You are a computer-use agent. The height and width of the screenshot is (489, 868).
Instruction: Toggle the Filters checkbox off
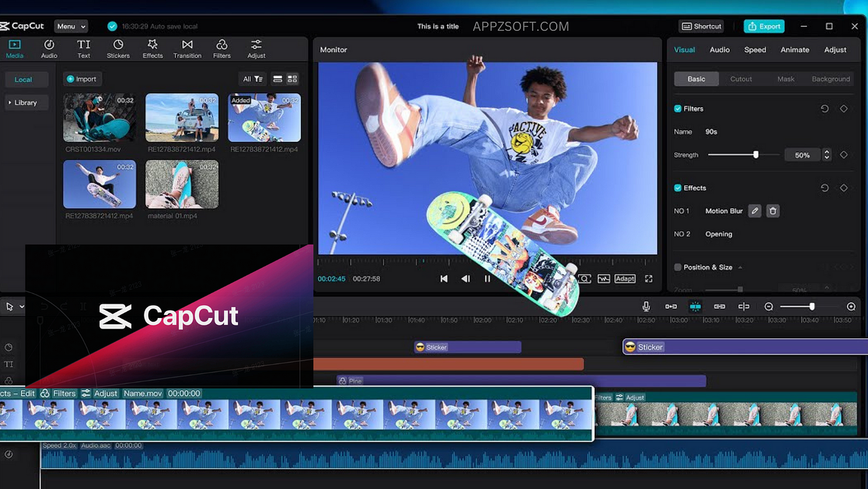677,108
